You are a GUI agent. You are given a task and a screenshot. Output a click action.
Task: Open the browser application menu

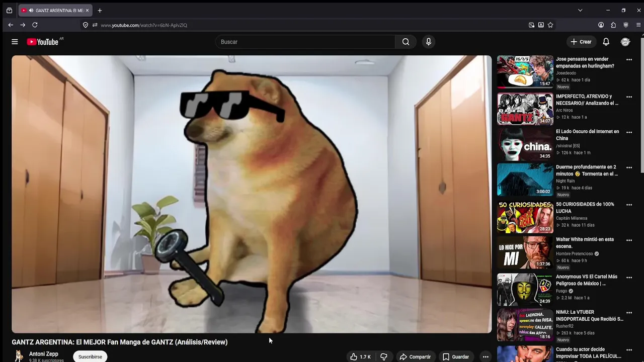pos(638,25)
